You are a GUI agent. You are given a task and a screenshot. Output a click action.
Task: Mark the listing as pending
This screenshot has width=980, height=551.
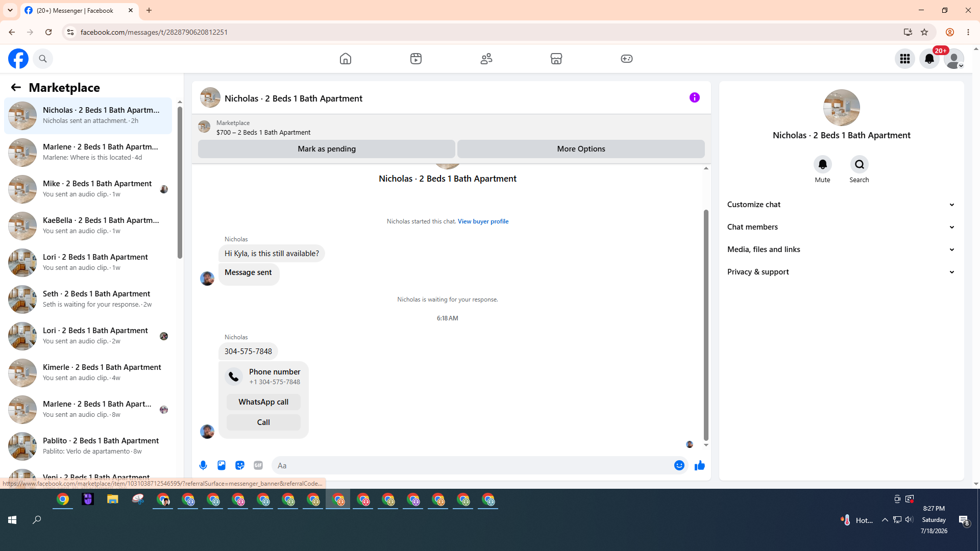pyautogui.click(x=327, y=149)
